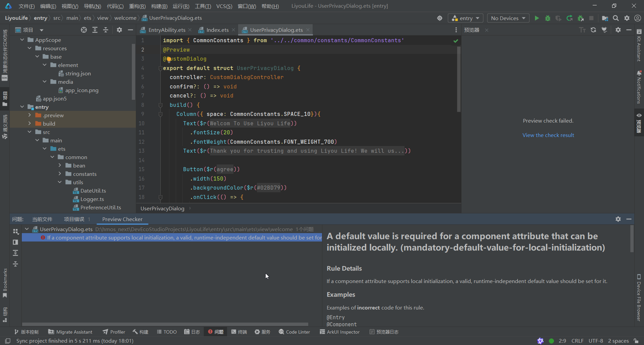Fold the build() block at line 8
Viewport: 644px width, 345px height.
pos(161,105)
